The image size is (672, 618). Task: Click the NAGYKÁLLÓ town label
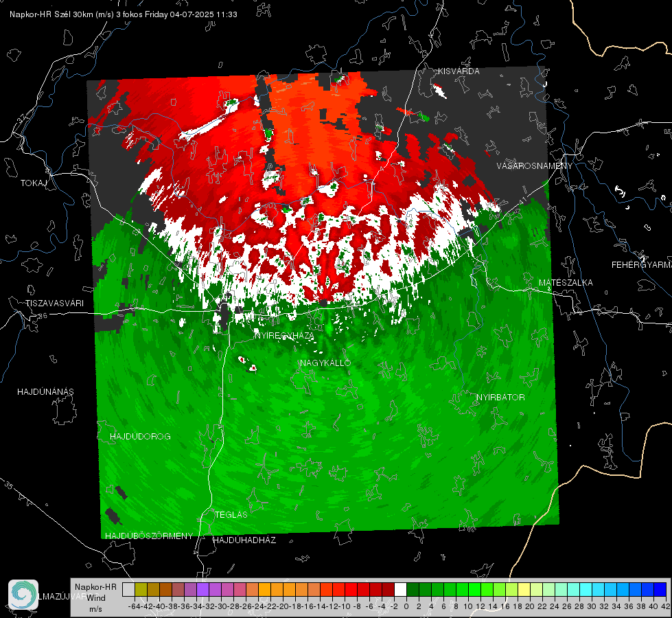(325, 363)
